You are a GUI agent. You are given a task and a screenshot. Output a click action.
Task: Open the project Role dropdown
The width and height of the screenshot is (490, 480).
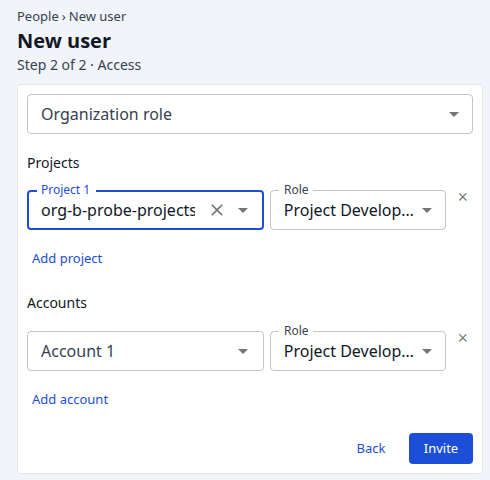point(358,210)
